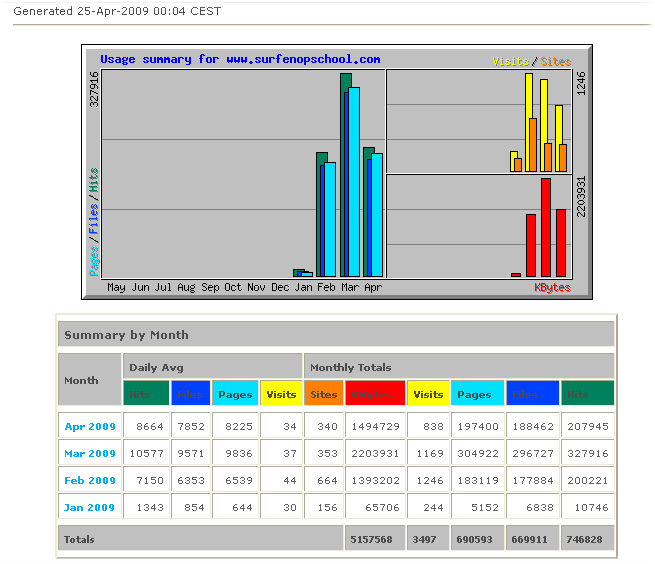
Task: Click the 'Mar' month label on chart axis
Action: pos(350,287)
